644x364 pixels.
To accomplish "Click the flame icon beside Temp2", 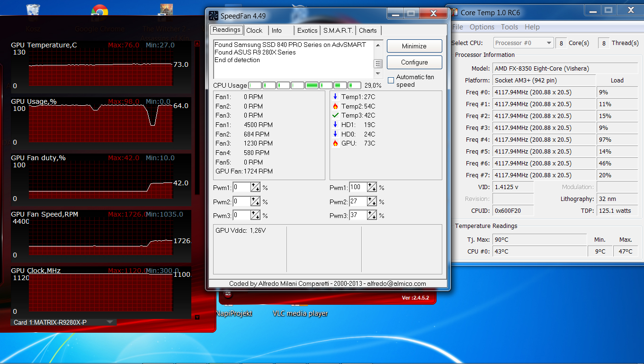I will 335,106.
